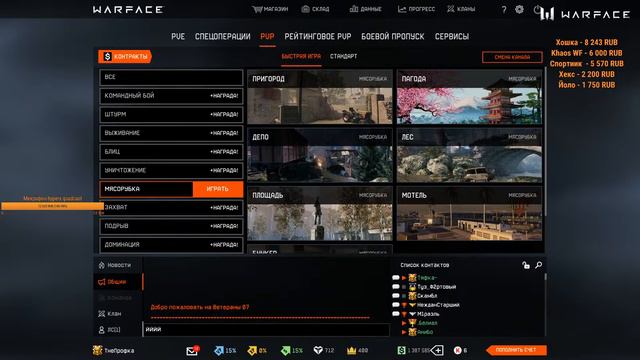Expand the arrow beside Анибо
Image resolution: width=640 pixels, height=360 pixels.
point(404,332)
